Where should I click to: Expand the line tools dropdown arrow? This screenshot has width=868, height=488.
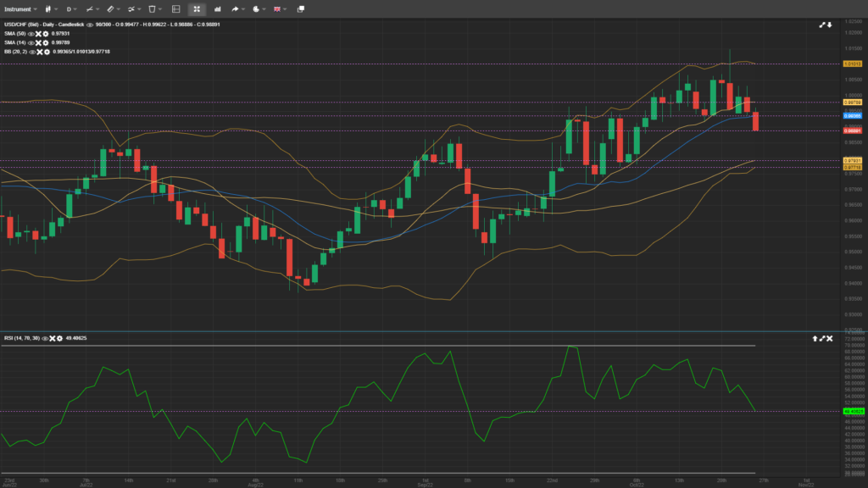click(x=97, y=9)
